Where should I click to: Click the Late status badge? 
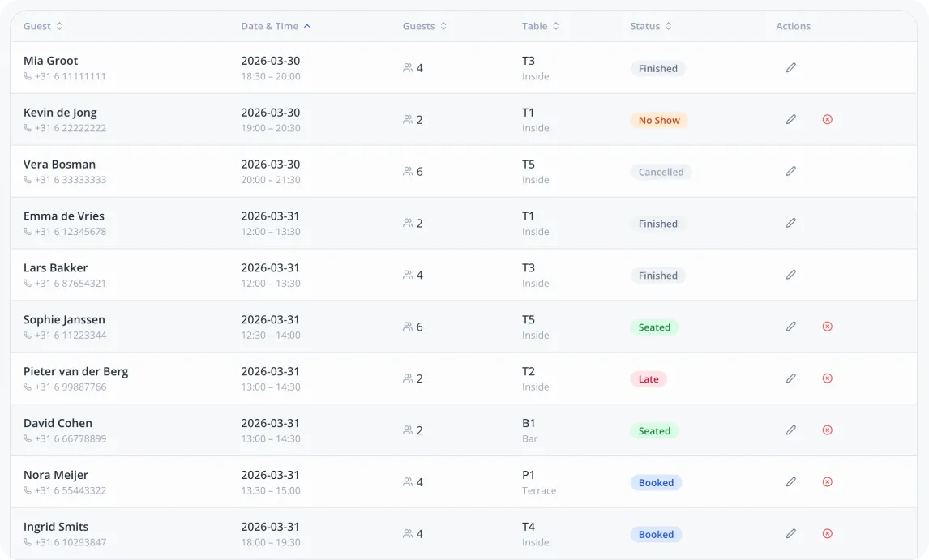(x=649, y=379)
